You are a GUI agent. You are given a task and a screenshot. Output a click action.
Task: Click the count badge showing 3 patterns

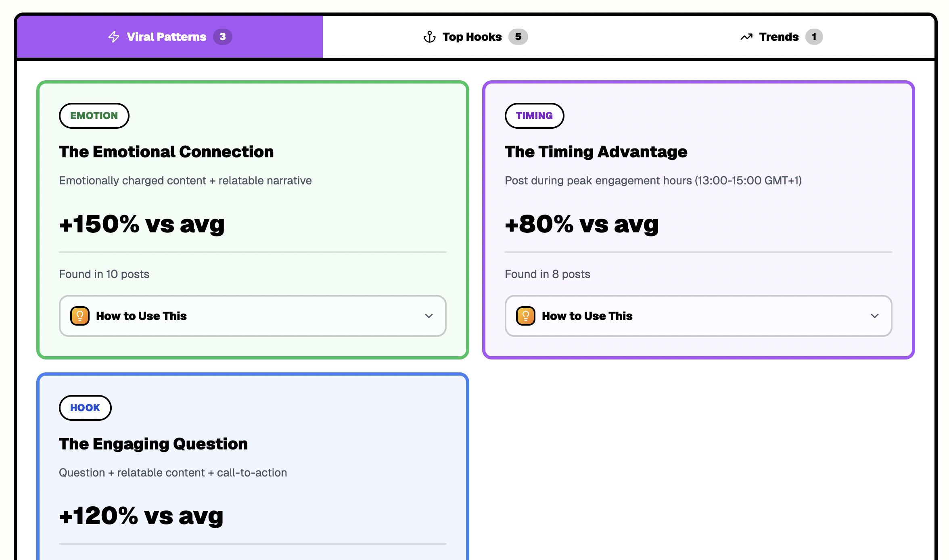[223, 36]
